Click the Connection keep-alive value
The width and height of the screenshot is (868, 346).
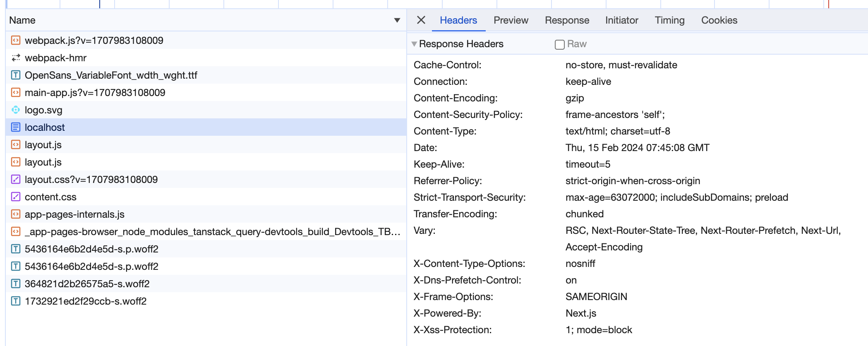pos(588,82)
